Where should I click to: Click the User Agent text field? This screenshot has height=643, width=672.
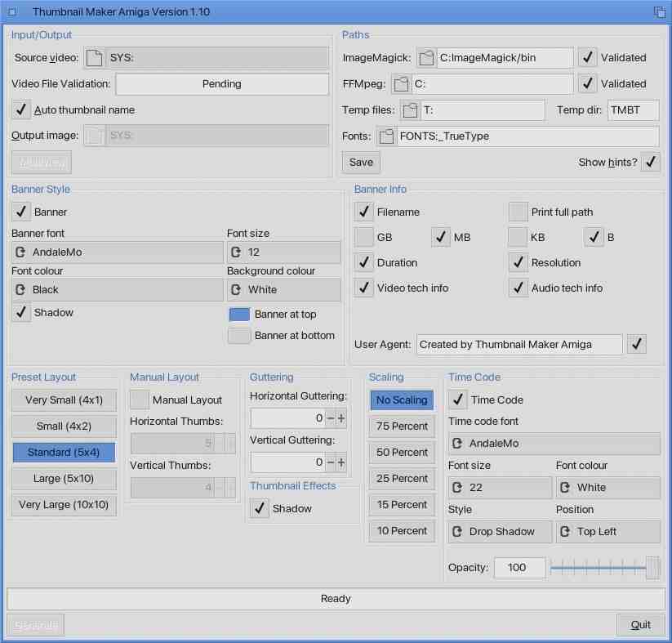click(x=518, y=345)
